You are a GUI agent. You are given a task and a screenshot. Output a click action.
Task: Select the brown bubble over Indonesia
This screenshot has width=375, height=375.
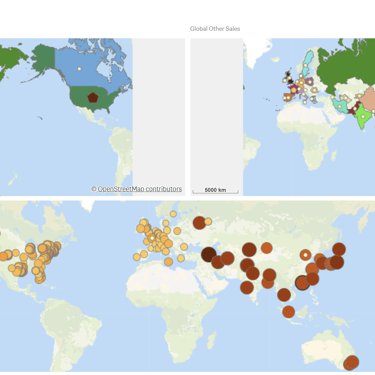tap(289, 312)
